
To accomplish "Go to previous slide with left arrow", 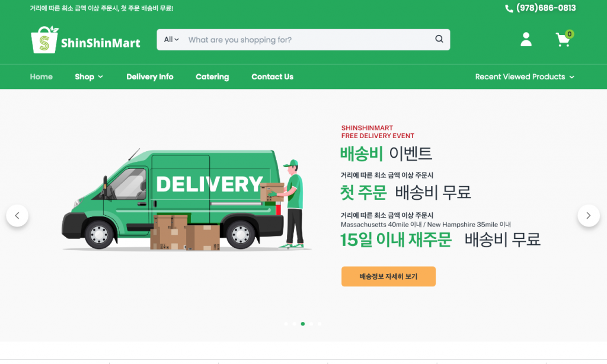I will [x=17, y=216].
